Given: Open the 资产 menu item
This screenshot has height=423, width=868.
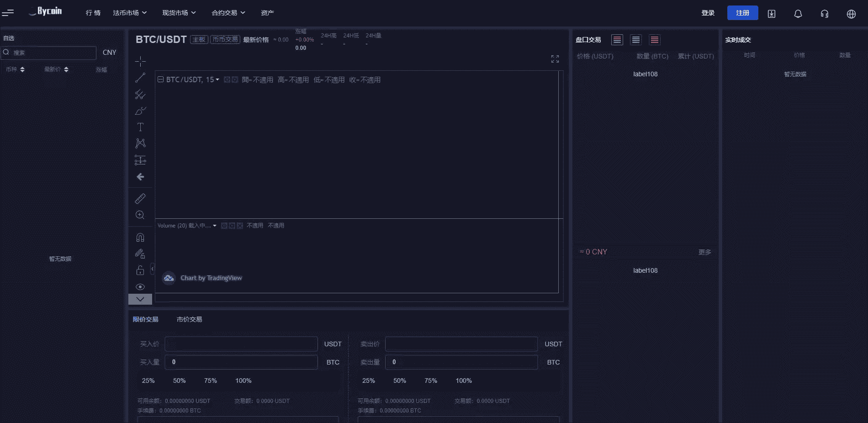Looking at the screenshot, I should (267, 13).
